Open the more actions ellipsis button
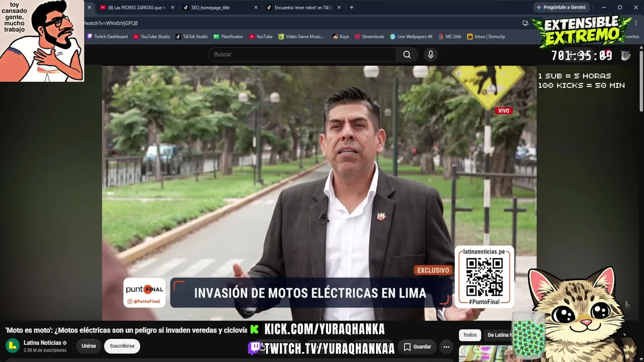This screenshot has width=644, height=362. pos(446,346)
